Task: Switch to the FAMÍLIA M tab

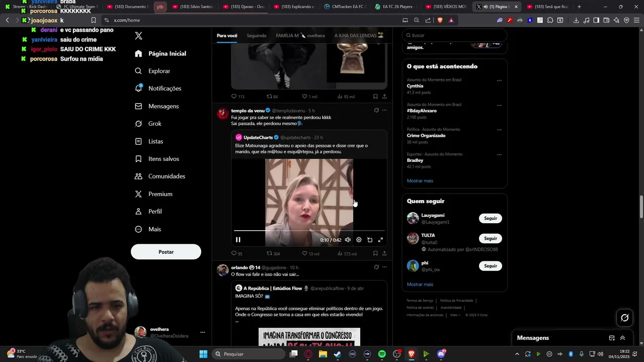Action: click(x=300, y=36)
